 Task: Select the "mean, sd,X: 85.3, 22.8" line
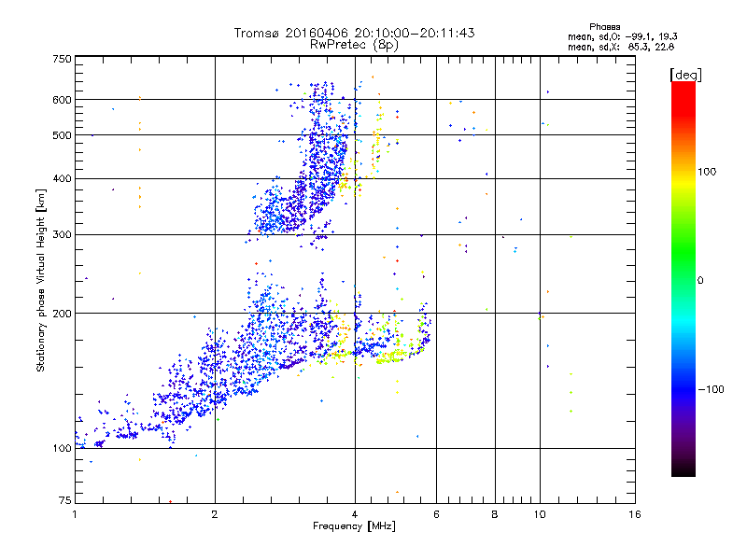tap(621, 47)
